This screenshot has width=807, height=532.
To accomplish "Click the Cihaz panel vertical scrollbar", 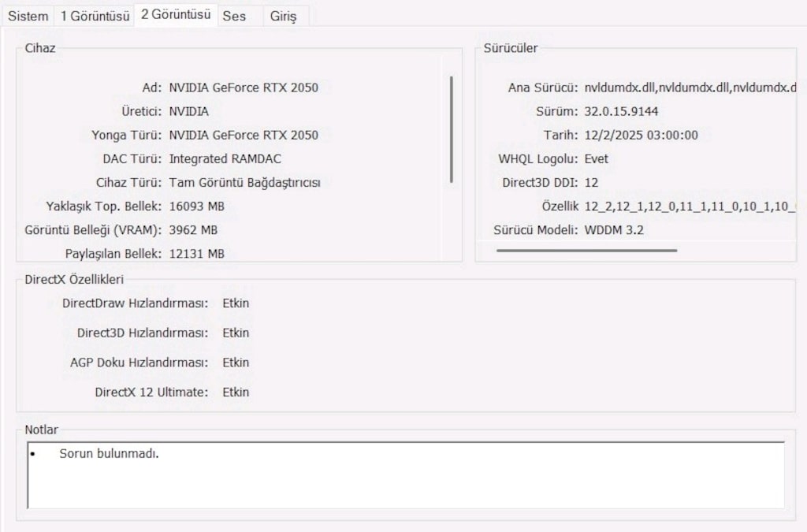I will coord(452,129).
